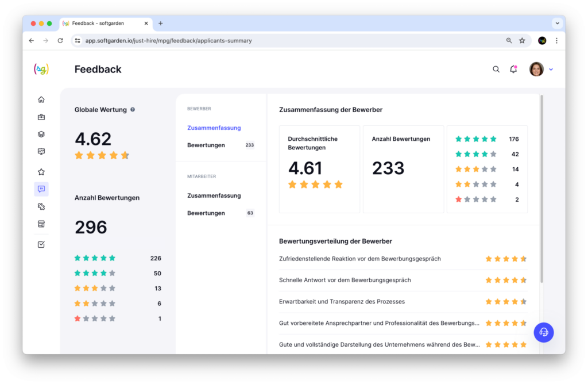Open notifications with the bell icon

tap(513, 69)
